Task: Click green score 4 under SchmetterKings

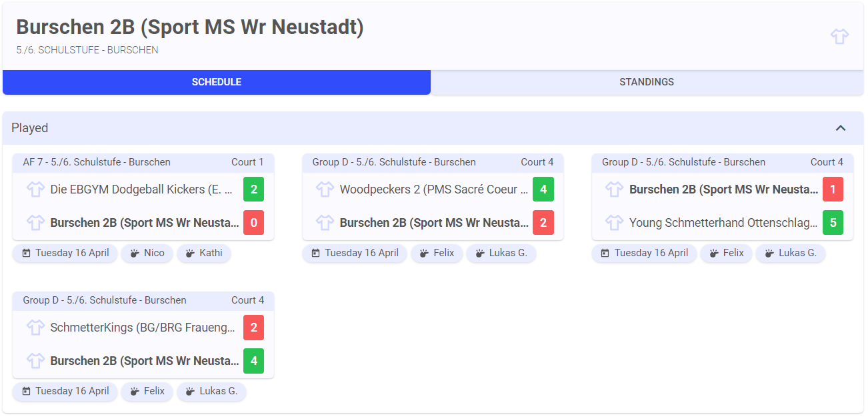Action: (x=253, y=361)
